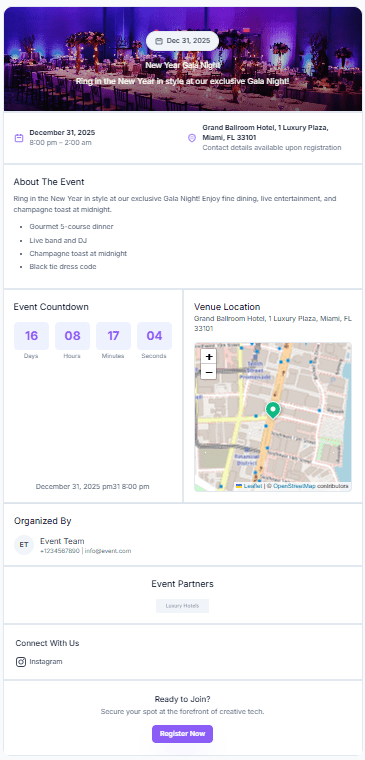
Task: Click the Dec 31, 2025 date badge
Action: coord(182,41)
